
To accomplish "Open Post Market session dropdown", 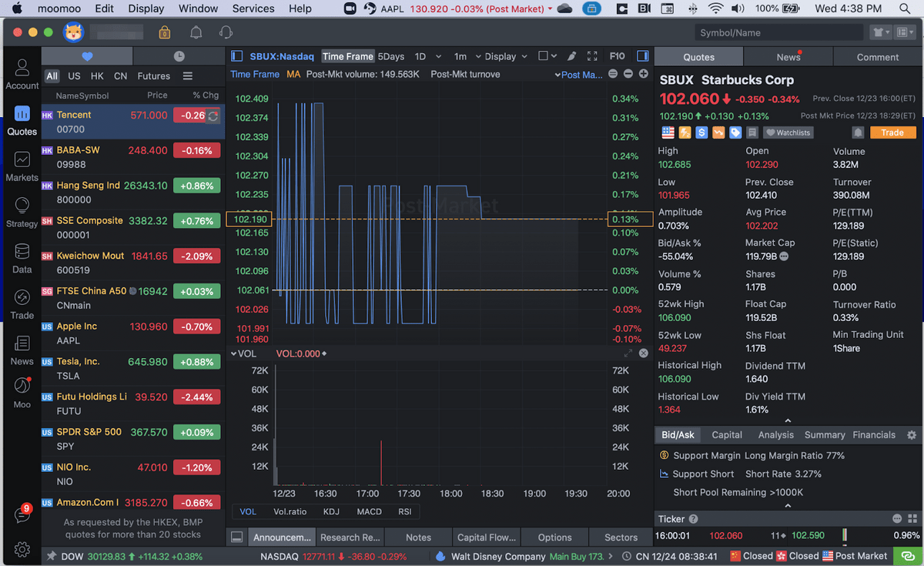I will (579, 75).
